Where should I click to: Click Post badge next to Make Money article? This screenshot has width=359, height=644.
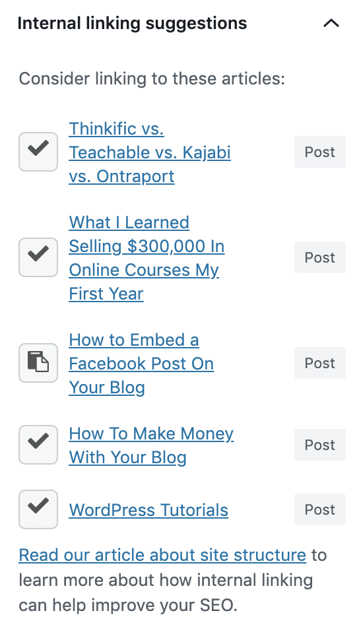[x=320, y=445]
